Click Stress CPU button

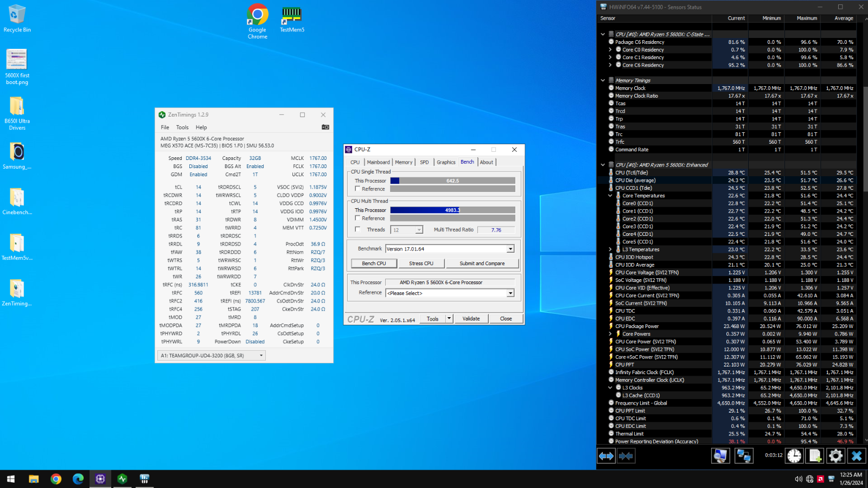click(x=422, y=264)
